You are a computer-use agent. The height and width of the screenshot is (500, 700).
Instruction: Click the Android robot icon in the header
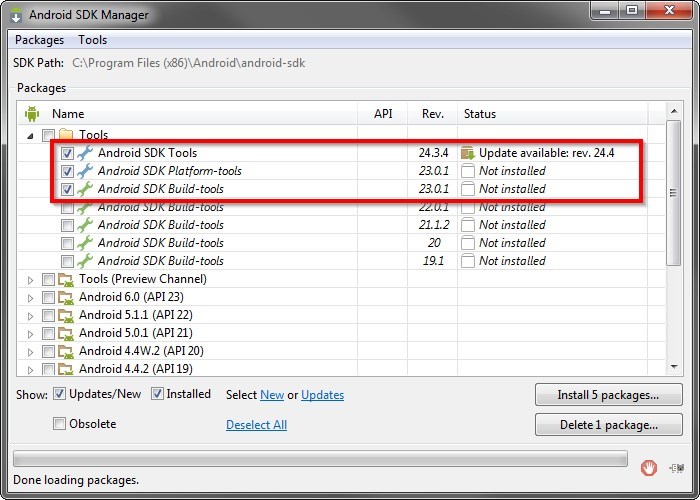pos(32,113)
